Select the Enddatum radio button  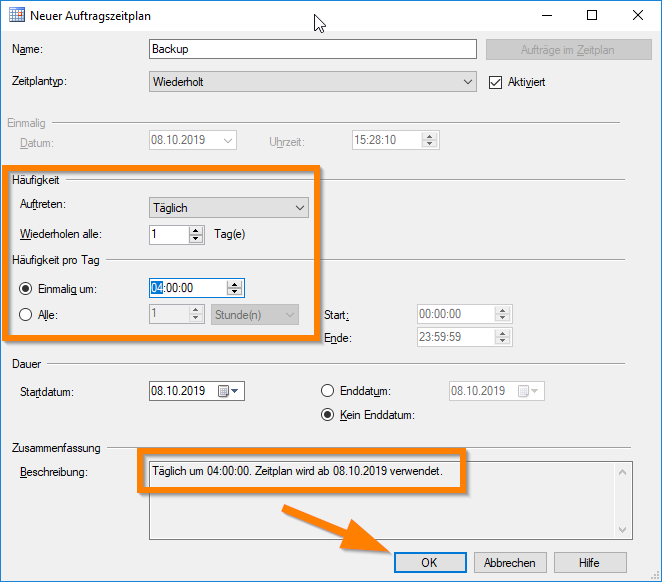click(x=328, y=391)
